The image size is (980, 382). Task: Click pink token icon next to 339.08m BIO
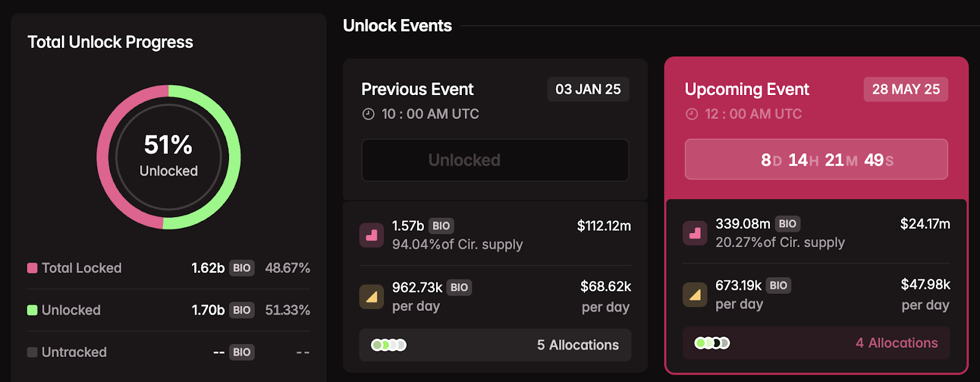click(695, 234)
